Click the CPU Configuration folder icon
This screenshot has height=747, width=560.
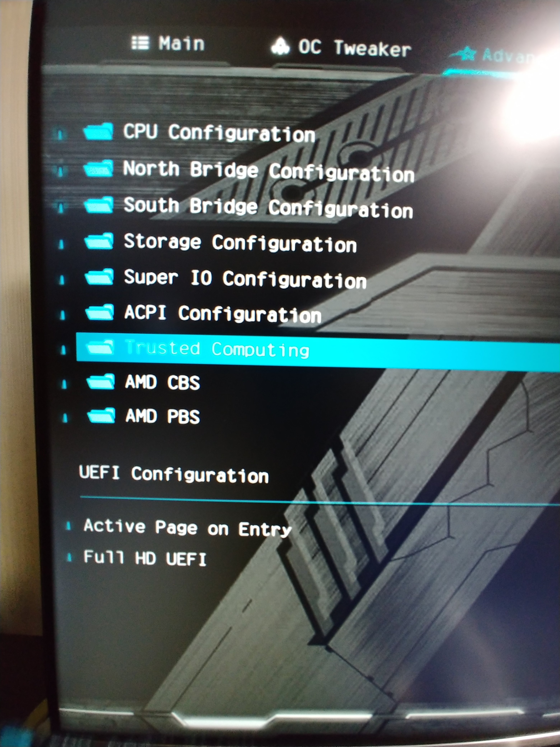point(98,131)
